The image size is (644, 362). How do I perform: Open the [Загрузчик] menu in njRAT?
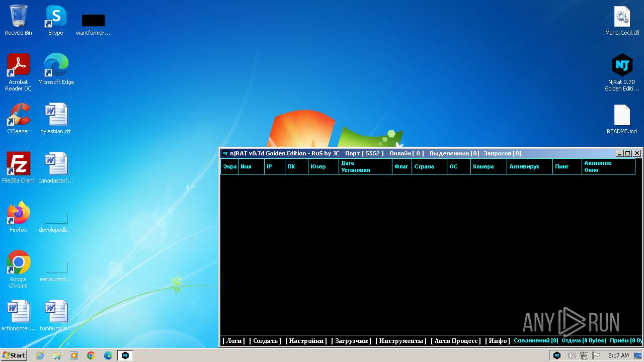click(351, 341)
